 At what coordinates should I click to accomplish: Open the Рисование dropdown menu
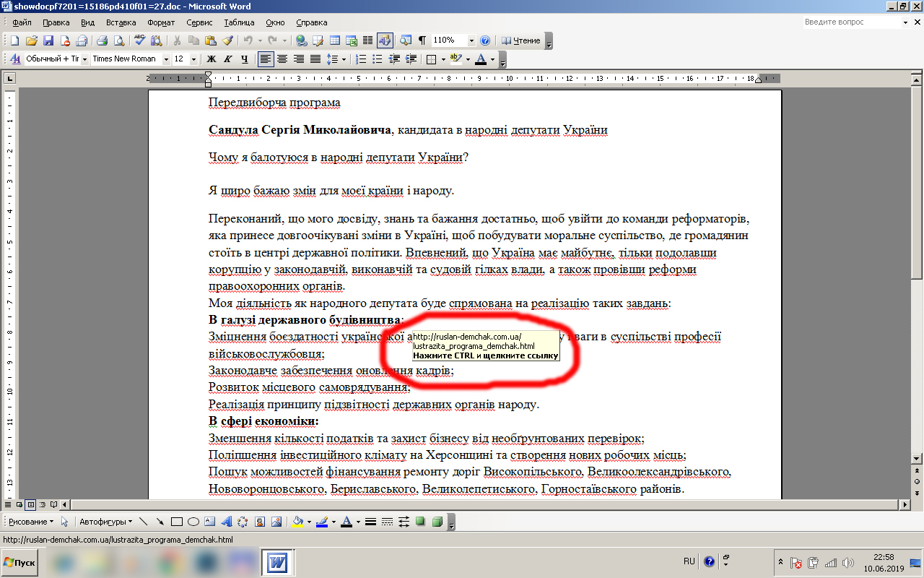coord(31,522)
